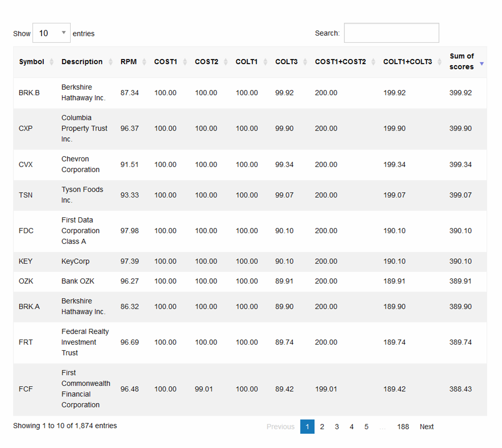502x448 pixels.
Task: Focus the Search input field
Action: point(391,33)
